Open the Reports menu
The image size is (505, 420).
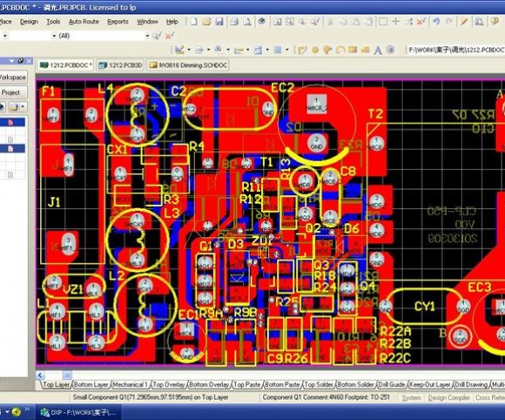(x=118, y=22)
